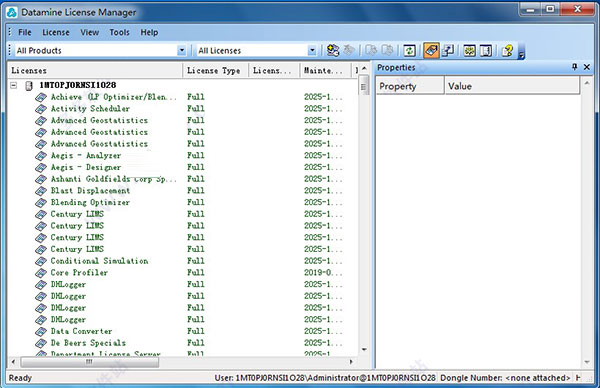Click the blue transfer arrow toolbar icon

448,51
